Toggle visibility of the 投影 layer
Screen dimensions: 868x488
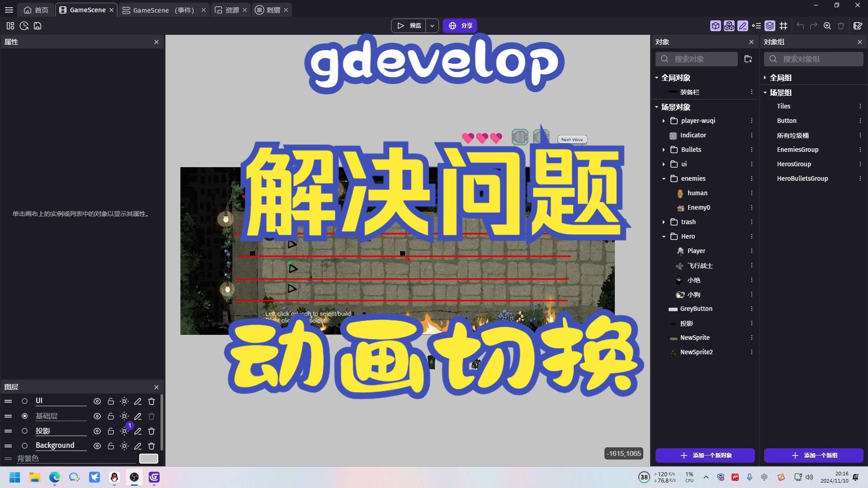click(97, 431)
